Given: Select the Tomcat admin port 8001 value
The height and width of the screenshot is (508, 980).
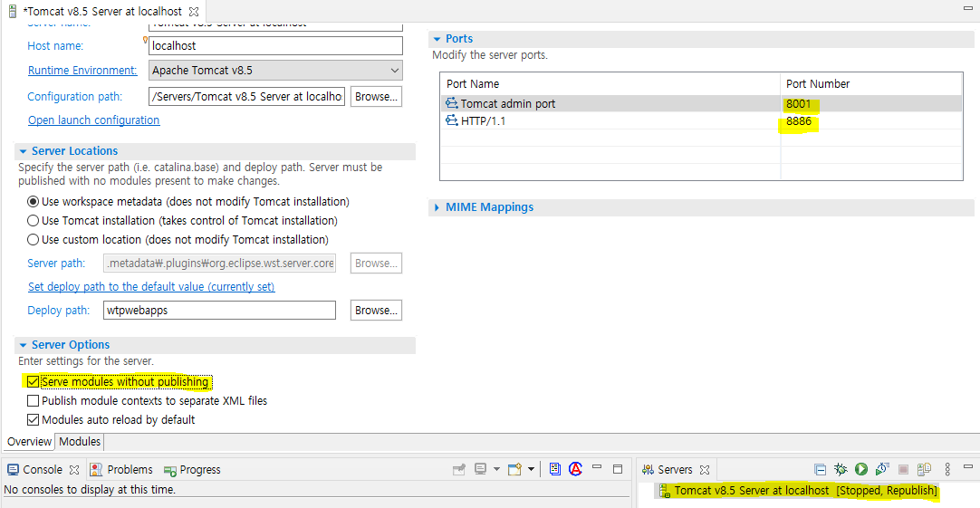Looking at the screenshot, I should coord(798,104).
